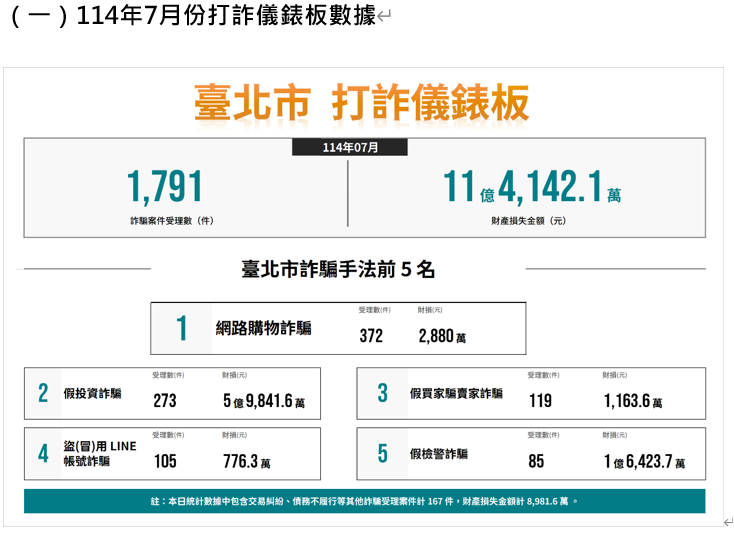Click the 1,791 fraud case count
The width and height of the screenshot is (734, 533).
pos(165,187)
